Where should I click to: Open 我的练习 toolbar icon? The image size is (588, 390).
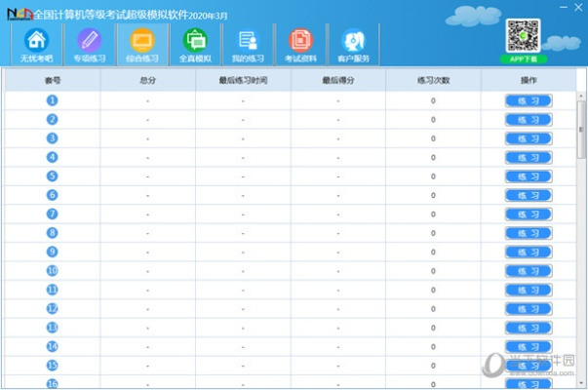248,44
